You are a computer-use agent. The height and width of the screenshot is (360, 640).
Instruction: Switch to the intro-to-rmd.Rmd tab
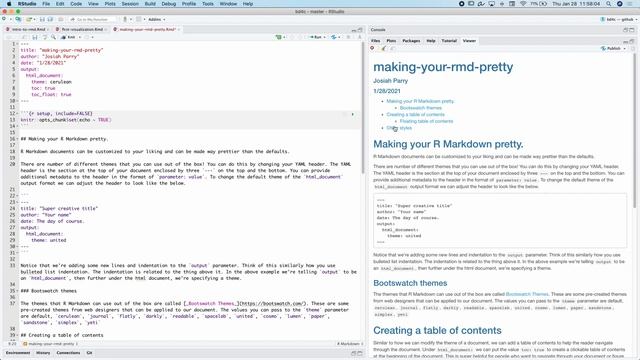pyautogui.click(x=28, y=29)
